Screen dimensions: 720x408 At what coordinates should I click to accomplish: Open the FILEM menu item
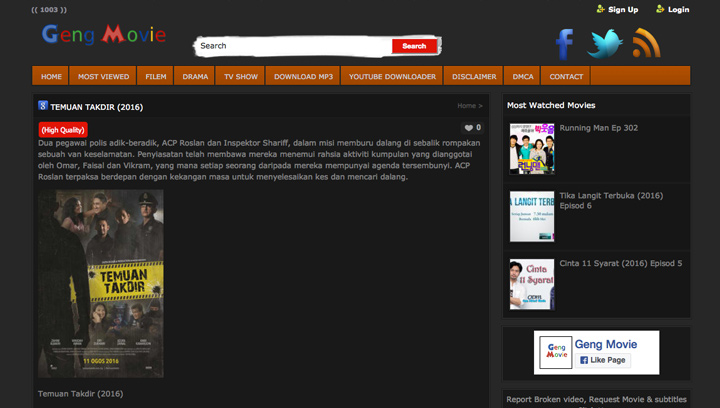tap(156, 76)
